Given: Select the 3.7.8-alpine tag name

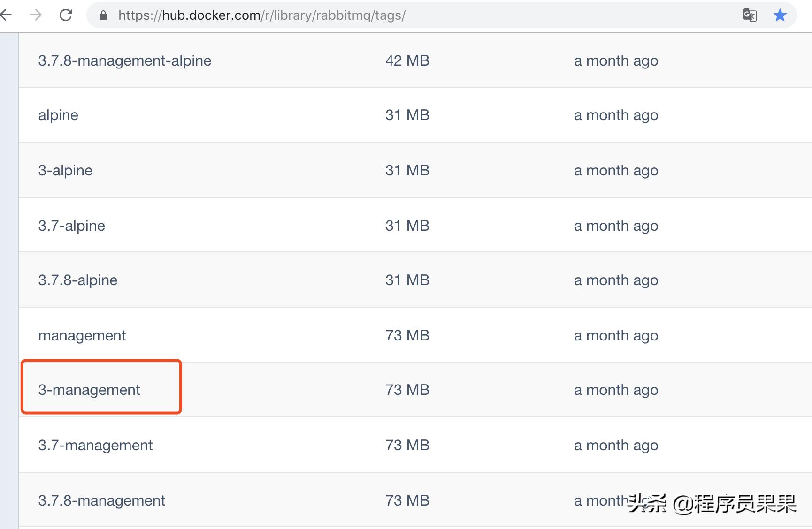Looking at the screenshot, I should [x=78, y=280].
